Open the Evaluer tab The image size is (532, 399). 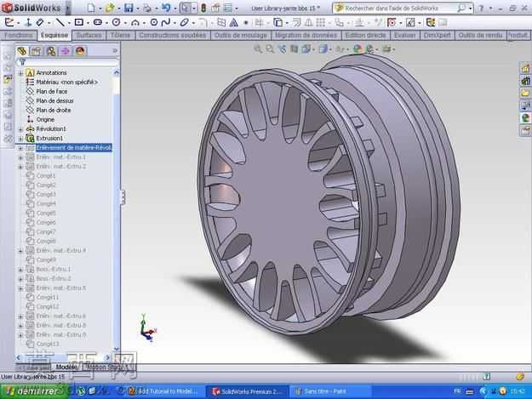(405, 35)
